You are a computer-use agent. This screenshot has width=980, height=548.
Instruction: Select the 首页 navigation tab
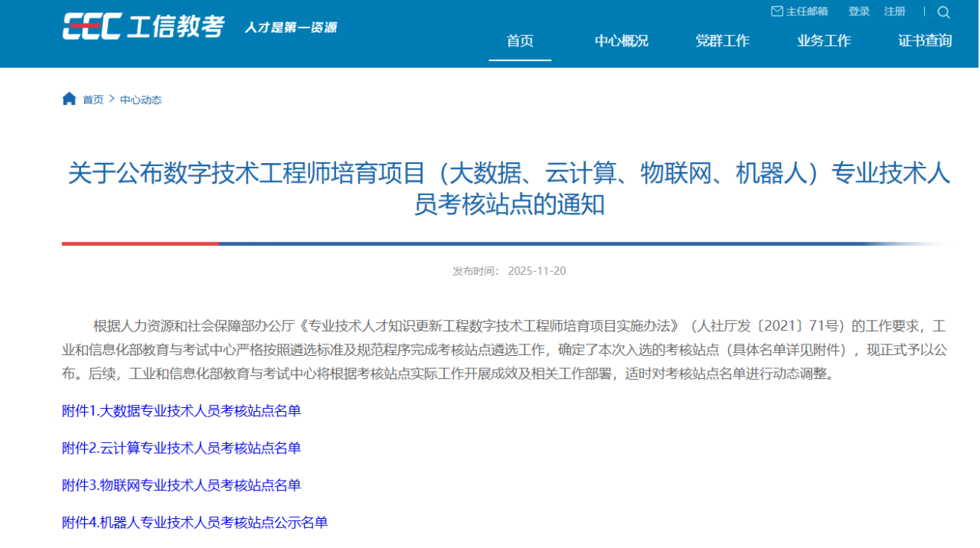click(x=520, y=41)
